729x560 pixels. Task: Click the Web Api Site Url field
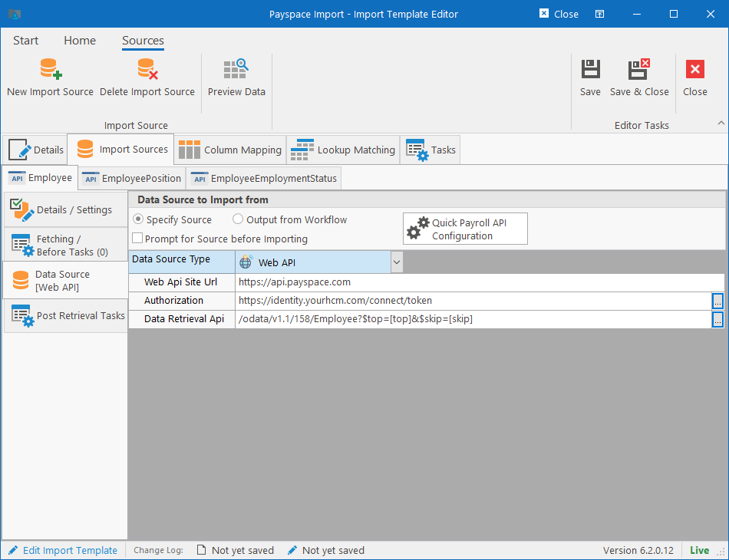pyautogui.click(x=480, y=282)
